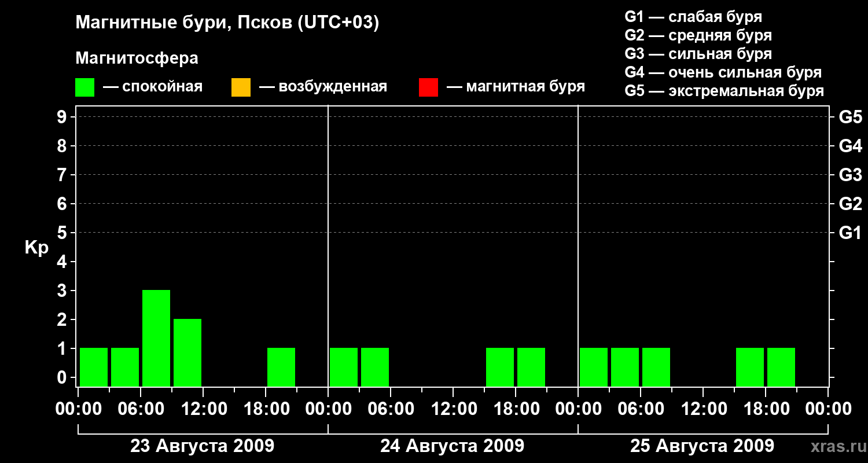The height and width of the screenshot is (463, 868).
Task: Click the '18:00' tick label under 25 August
Action: point(766,409)
